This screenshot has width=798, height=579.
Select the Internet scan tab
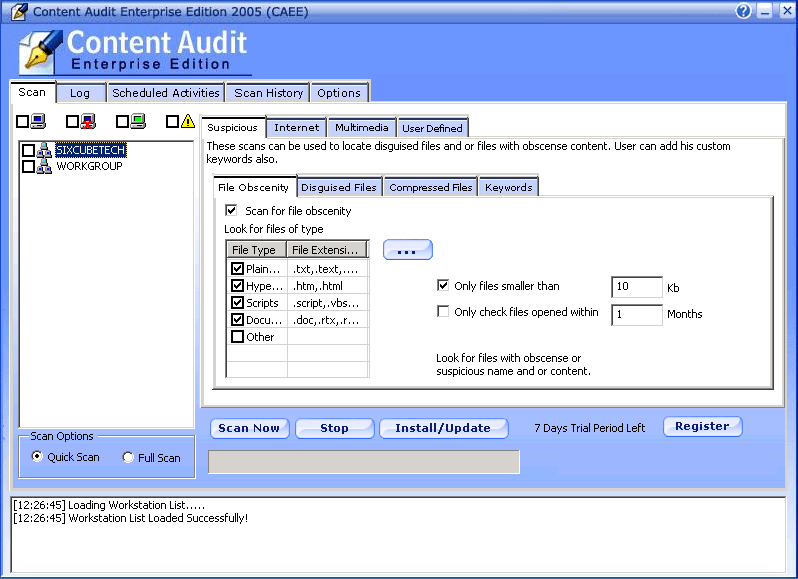pos(297,128)
